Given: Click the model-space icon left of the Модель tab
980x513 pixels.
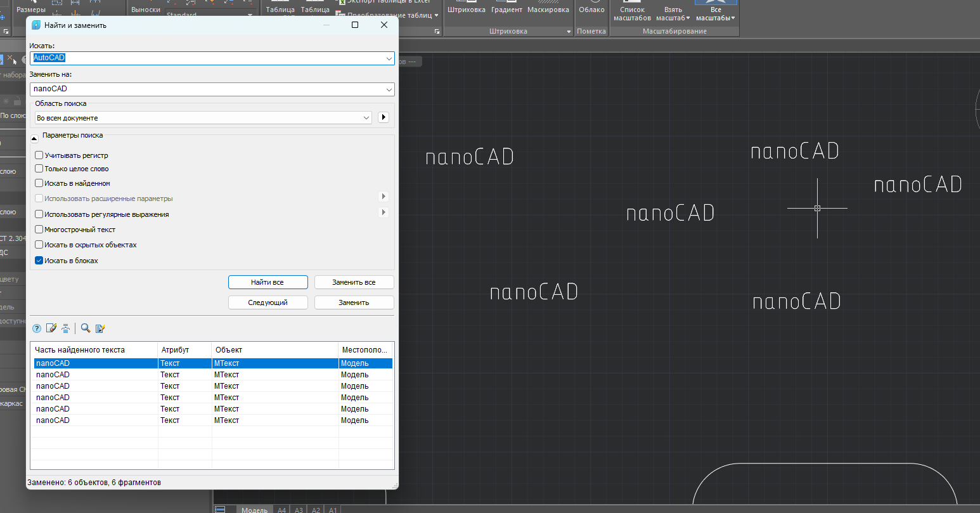Looking at the screenshot, I should coord(220,509).
